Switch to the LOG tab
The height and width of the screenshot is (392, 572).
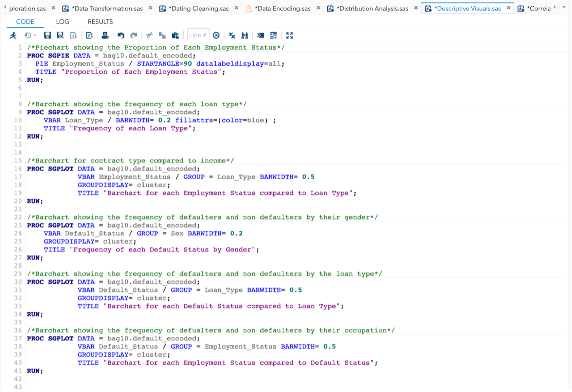(62, 22)
